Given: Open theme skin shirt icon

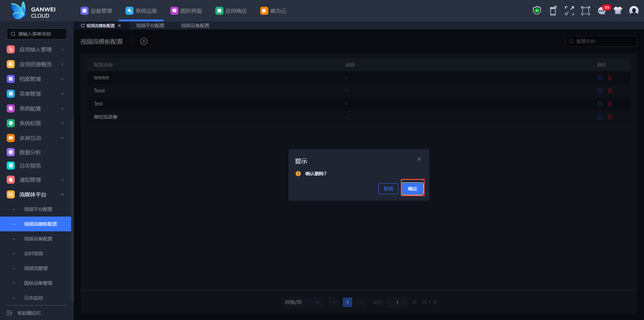Looking at the screenshot, I should (x=618, y=11).
